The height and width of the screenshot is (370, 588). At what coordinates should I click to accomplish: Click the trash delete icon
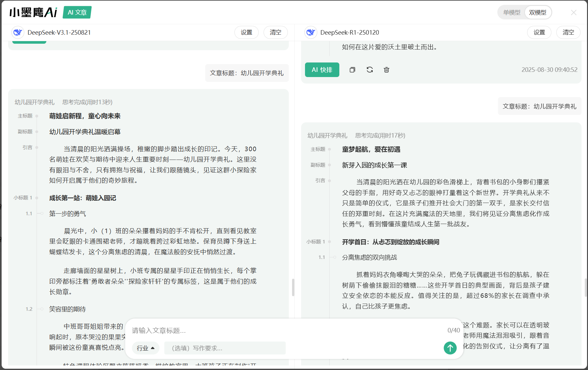coord(386,70)
